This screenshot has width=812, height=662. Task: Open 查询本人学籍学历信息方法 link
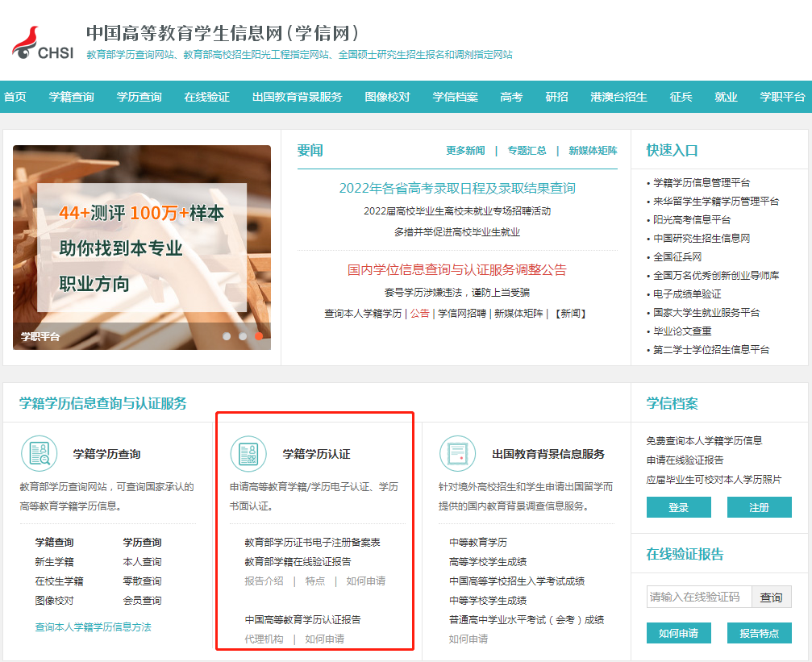click(x=94, y=627)
